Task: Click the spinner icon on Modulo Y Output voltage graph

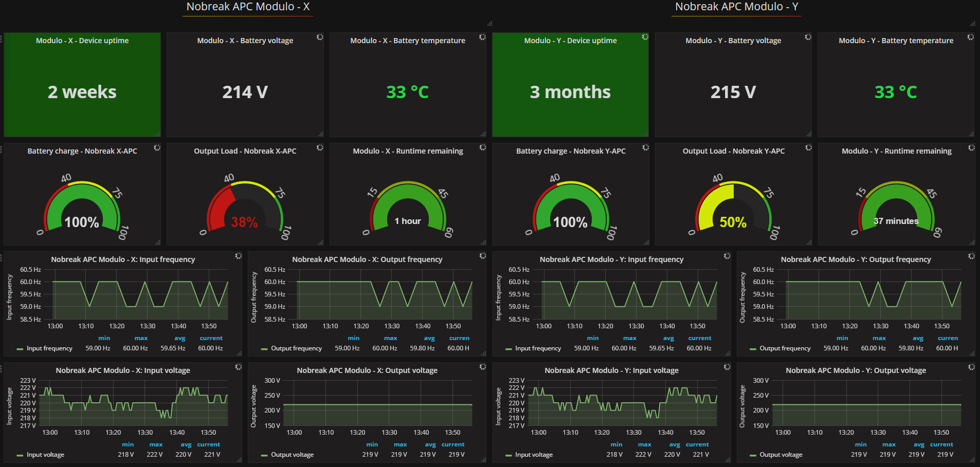Action: 971,367
